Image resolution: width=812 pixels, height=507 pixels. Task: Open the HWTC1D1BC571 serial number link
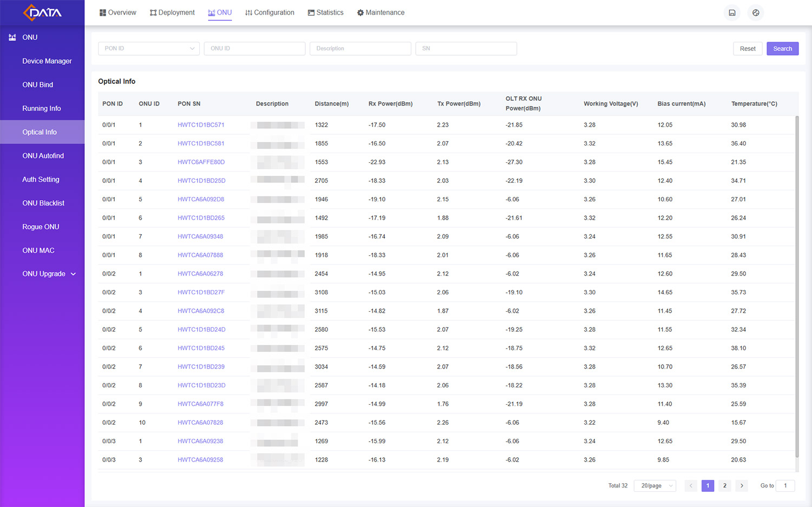pos(201,125)
